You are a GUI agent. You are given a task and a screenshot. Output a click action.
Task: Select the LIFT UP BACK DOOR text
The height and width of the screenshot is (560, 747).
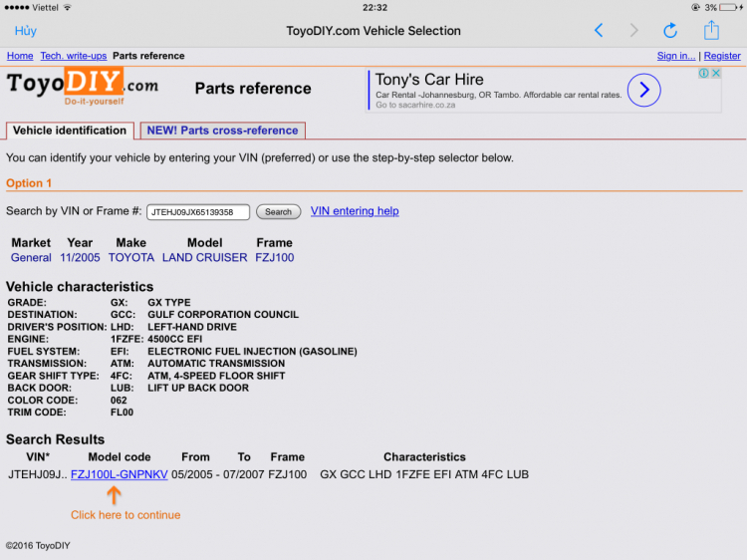coord(198,388)
